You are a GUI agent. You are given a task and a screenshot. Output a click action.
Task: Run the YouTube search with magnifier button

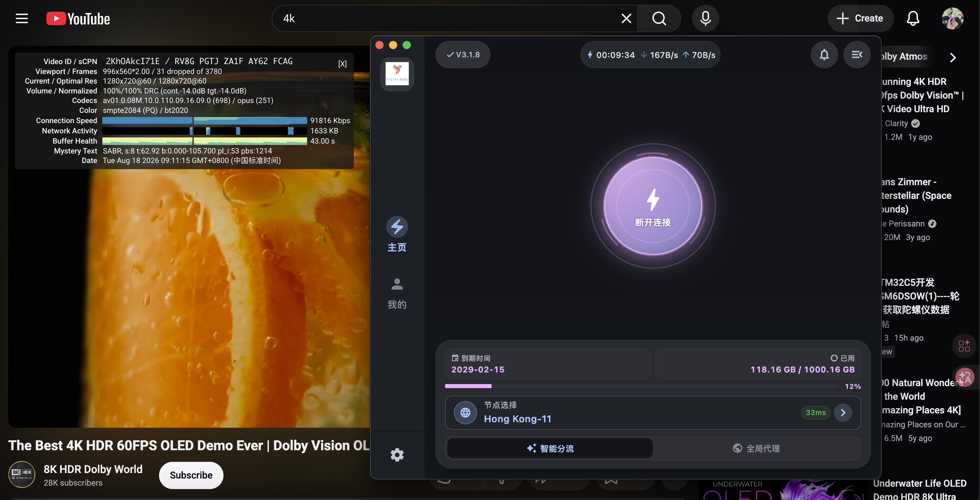[659, 18]
